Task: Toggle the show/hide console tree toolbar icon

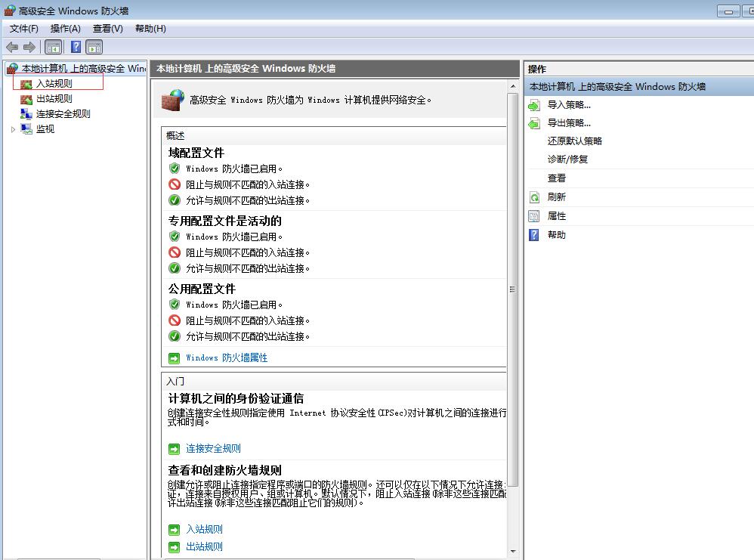Action: (54, 47)
